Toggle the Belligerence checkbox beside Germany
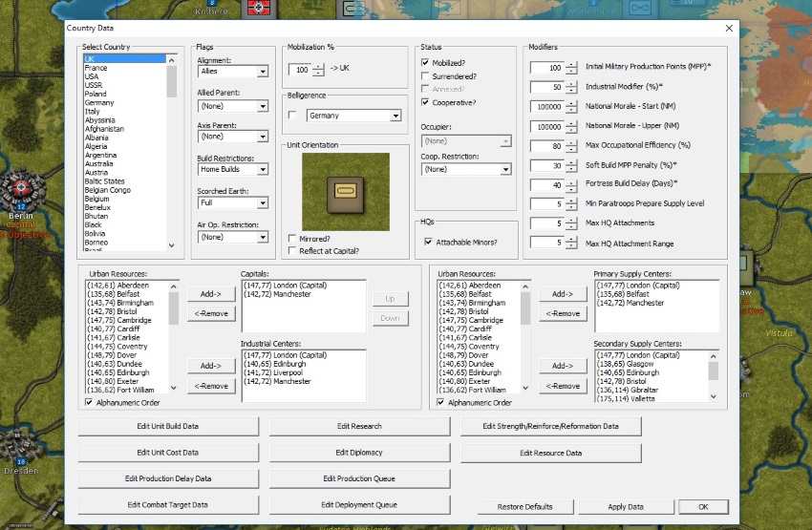Screen dimensions: 812x530 point(292,115)
